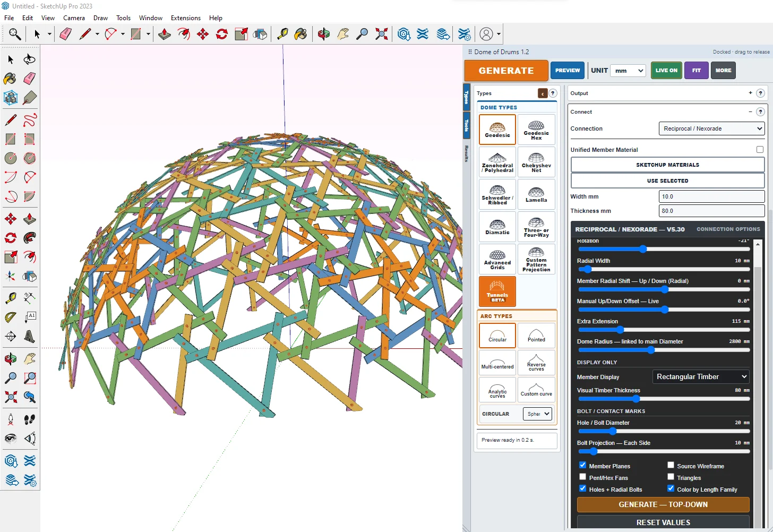
Task: Open the Connection Reciprocal / Nexorade dropdown
Action: tap(711, 128)
